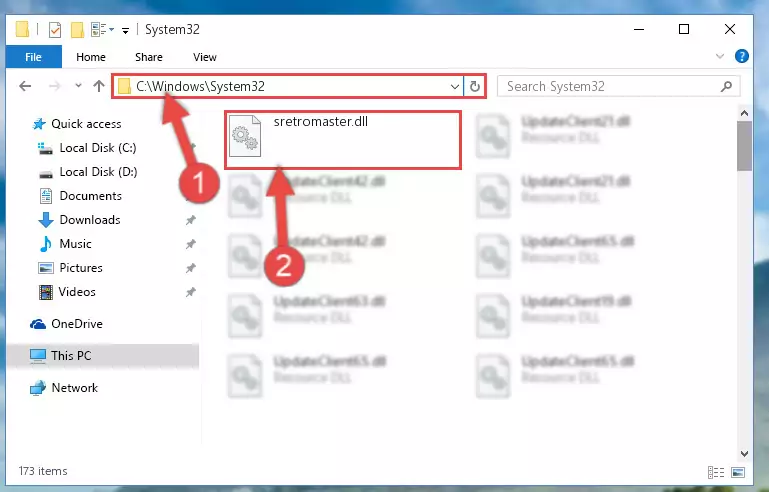The width and height of the screenshot is (769, 492).
Task: Click the pin icon beside Music
Action: point(190,244)
